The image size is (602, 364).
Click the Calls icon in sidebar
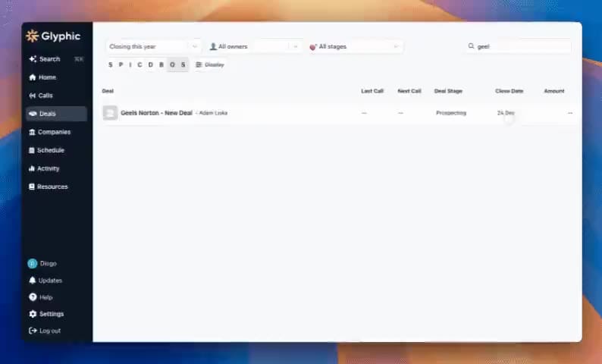[x=33, y=96]
